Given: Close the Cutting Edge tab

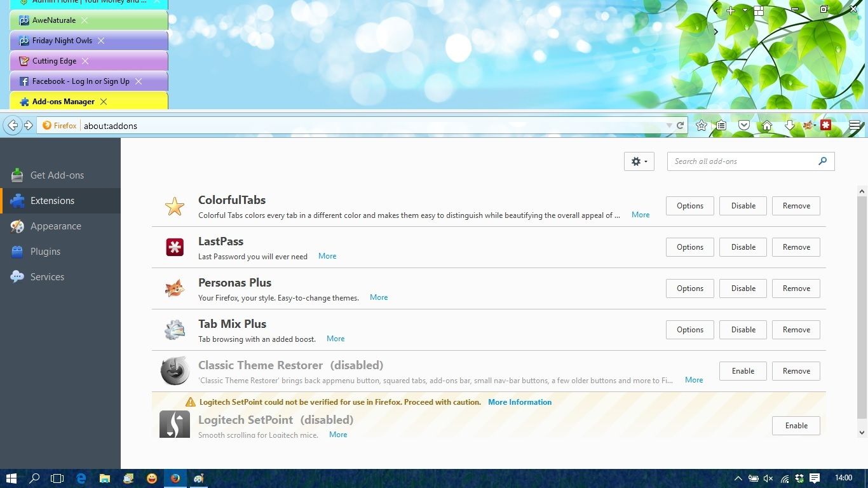Looking at the screenshot, I should pos(85,61).
